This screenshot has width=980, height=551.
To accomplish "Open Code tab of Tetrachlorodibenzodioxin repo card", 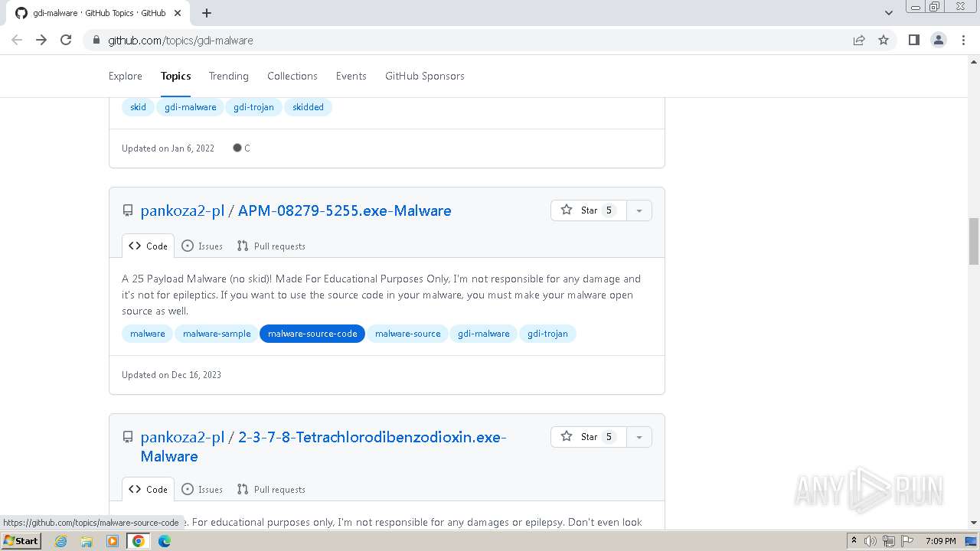I will click(148, 489).
